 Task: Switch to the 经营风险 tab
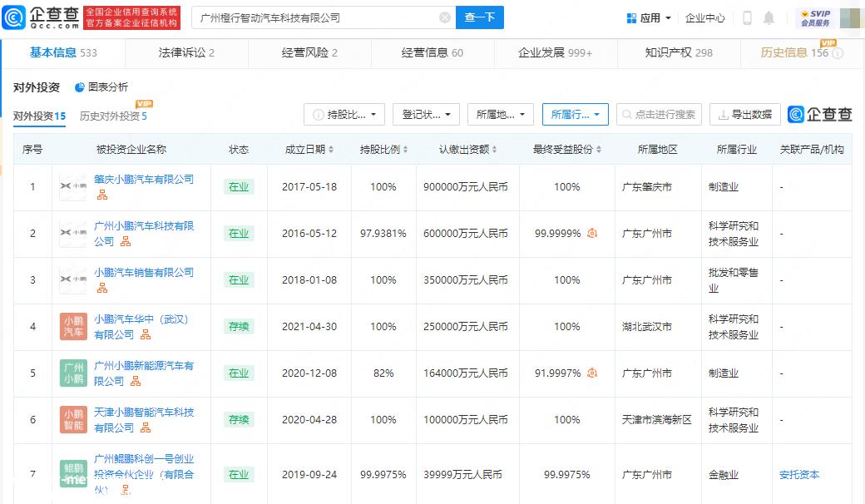pyautogui.click(x=309, y=53)
